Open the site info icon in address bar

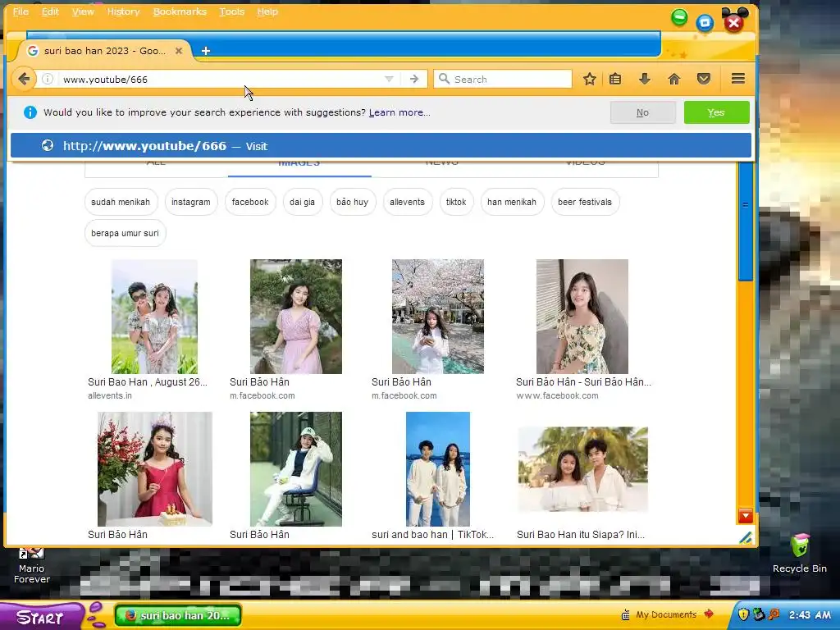[48, 80]
